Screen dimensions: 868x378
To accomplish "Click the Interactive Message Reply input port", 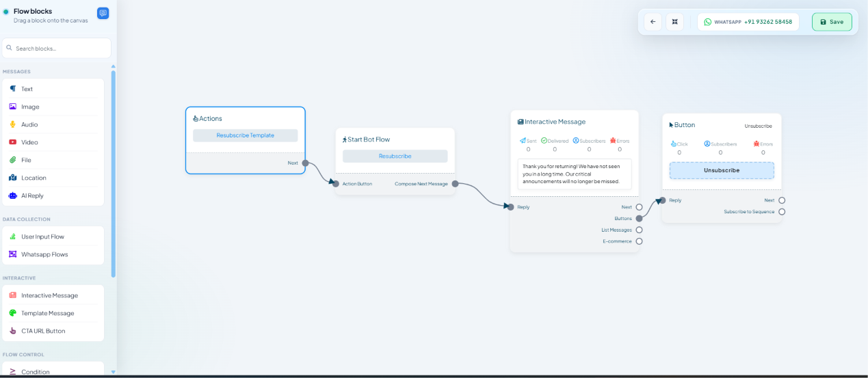I will pyautogui.click(x=511, y=206).
